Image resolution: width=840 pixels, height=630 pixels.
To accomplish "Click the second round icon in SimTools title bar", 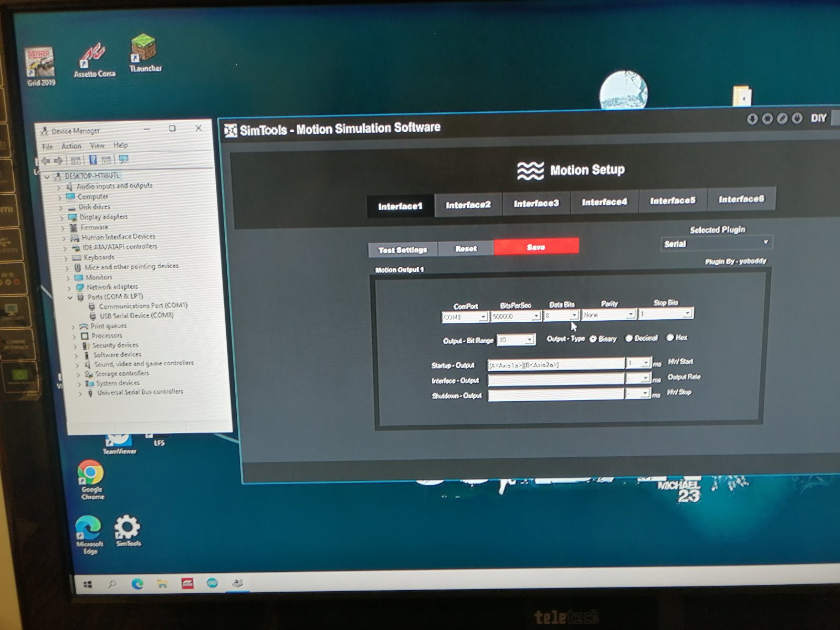I will [767, 119].
